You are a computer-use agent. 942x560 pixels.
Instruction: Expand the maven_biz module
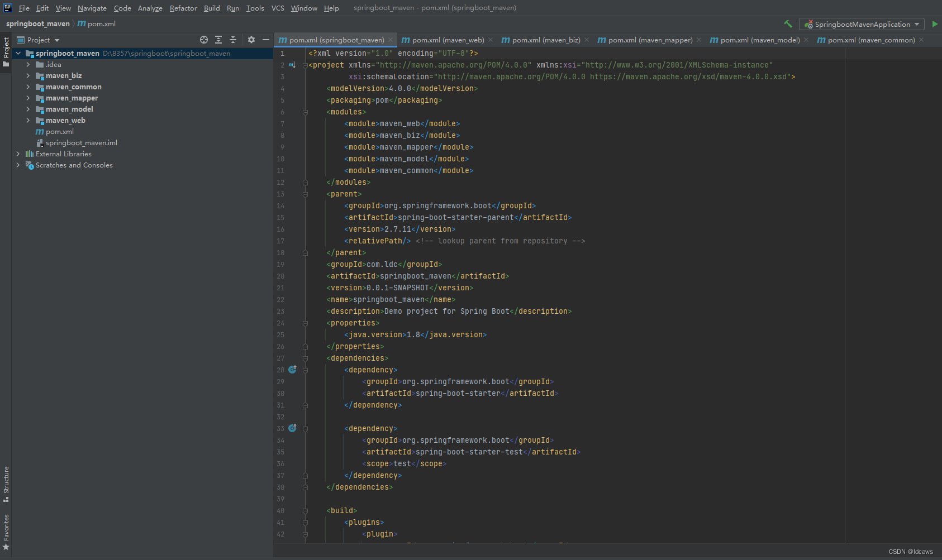click(x=28, y=76)
